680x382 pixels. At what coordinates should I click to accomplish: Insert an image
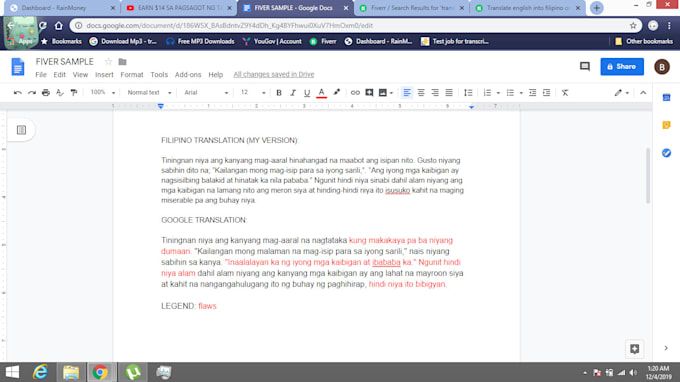click(x=382, y=92)
